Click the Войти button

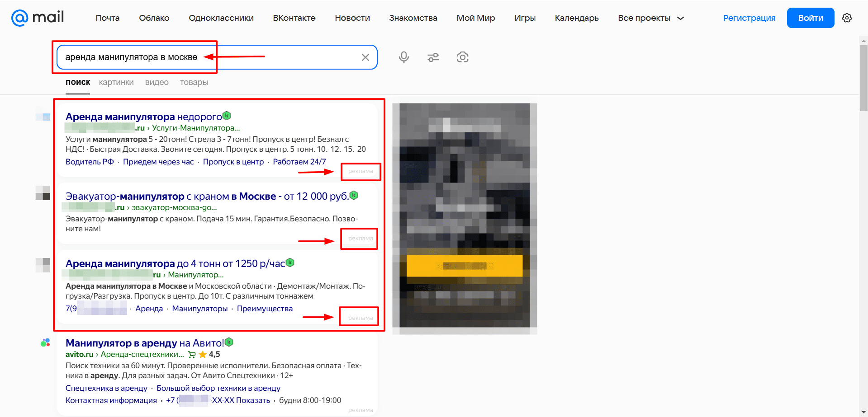[811, 18]
